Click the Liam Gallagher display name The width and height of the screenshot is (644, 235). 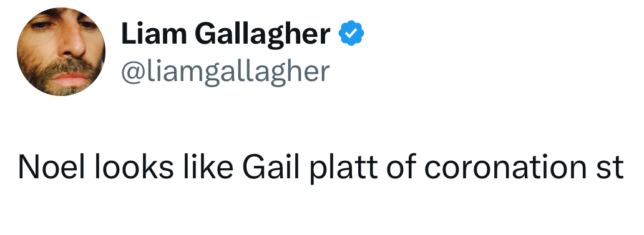click(x=225, y=34)
